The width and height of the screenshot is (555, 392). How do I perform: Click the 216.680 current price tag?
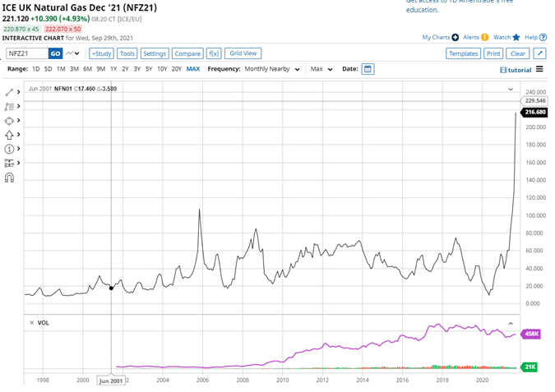[534, 112]
